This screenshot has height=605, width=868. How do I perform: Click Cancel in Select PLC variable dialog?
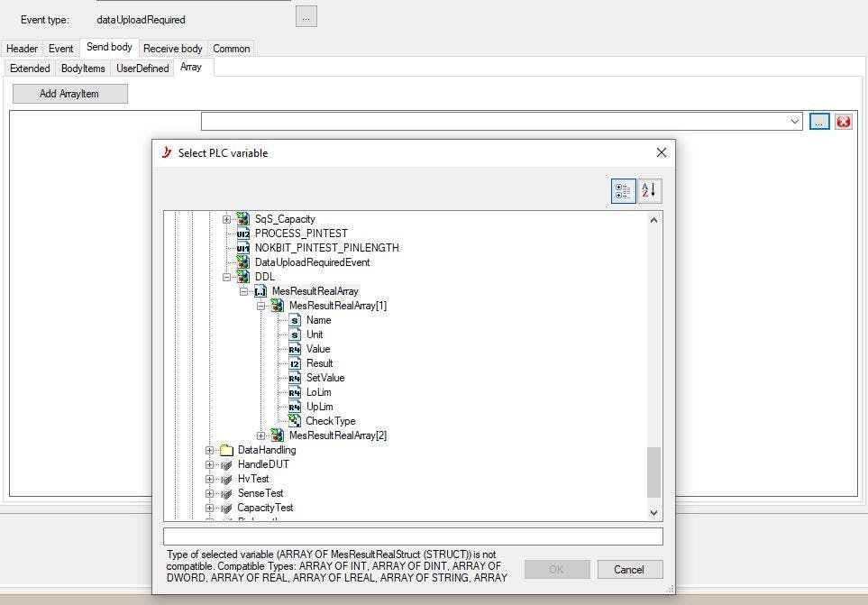click(x=628, y=569)
